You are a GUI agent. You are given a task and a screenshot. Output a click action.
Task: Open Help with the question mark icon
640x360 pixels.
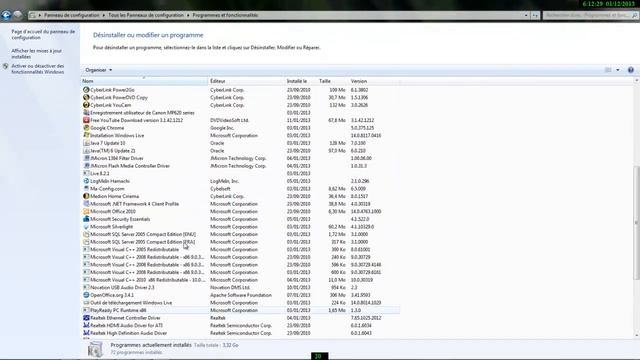(631, 70)
